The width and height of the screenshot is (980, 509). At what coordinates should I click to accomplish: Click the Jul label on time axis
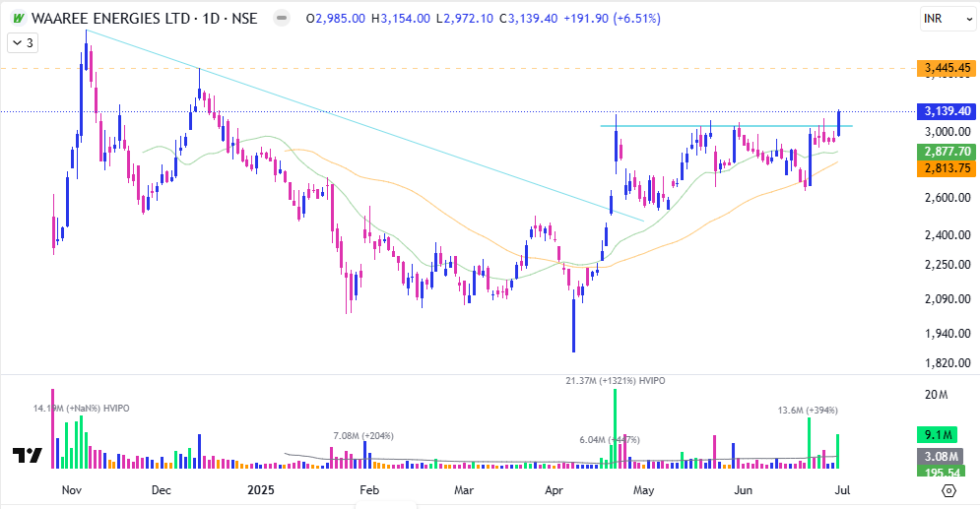(x=842, y=490)
